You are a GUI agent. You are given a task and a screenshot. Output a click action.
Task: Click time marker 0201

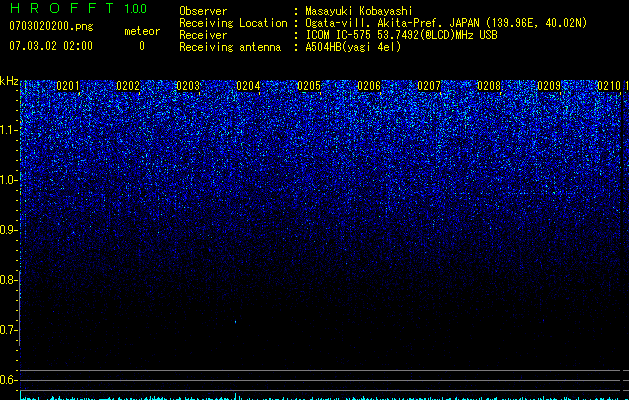[x=68, y=86]
